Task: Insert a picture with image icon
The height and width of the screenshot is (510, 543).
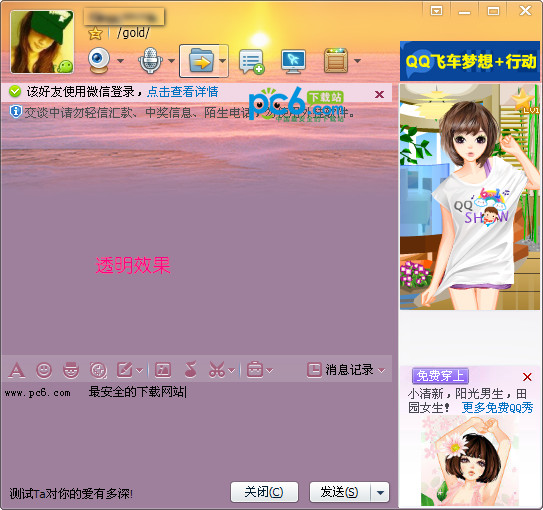Action: pyautogui.click(x=163, y=370)
